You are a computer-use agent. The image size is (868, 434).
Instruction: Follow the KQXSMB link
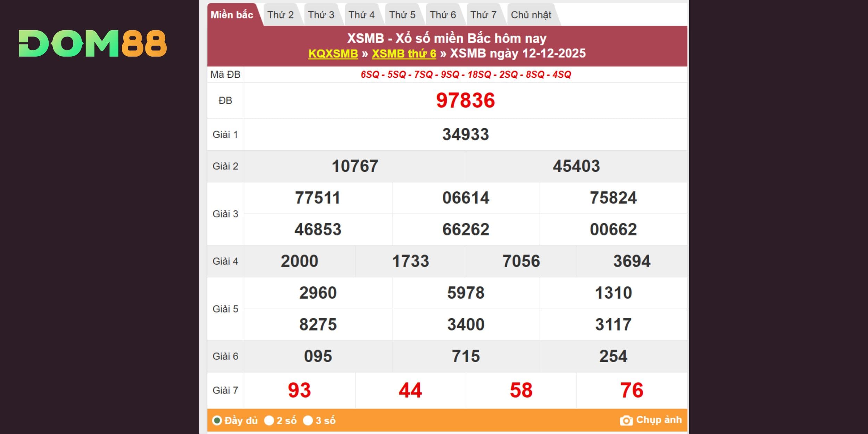point(333,53)
